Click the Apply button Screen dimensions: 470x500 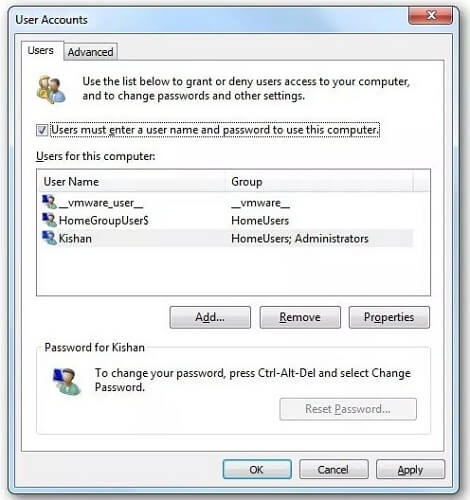pyautogui.click(x=410, y=470)
